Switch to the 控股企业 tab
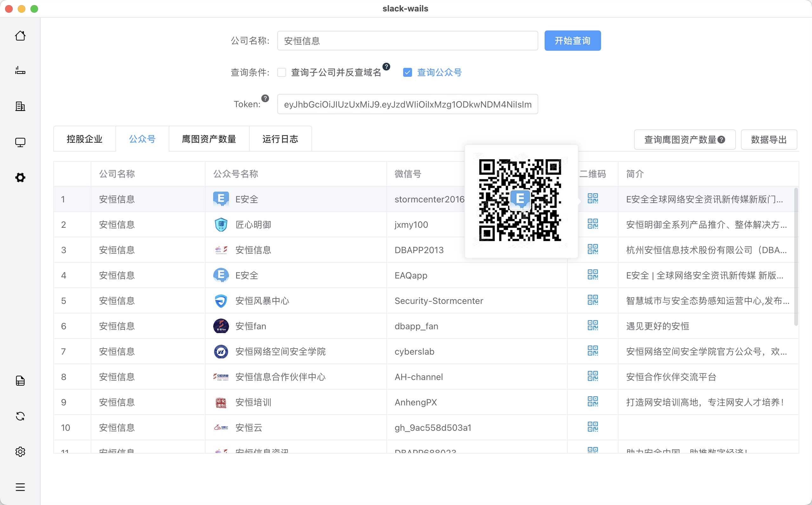 coord(84,139)
